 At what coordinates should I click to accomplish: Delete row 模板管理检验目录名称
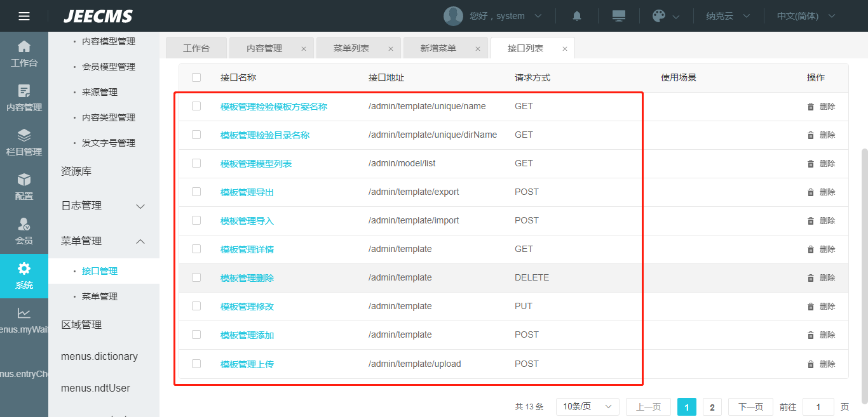click(821, 135)
